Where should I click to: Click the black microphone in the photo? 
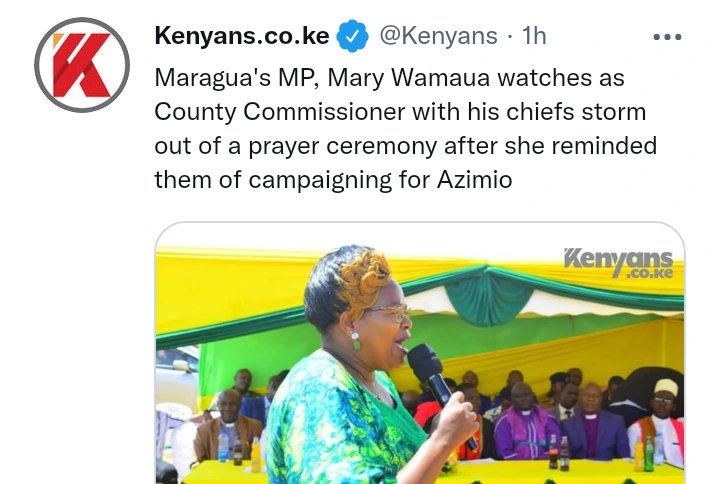click(x=436, y=388)
